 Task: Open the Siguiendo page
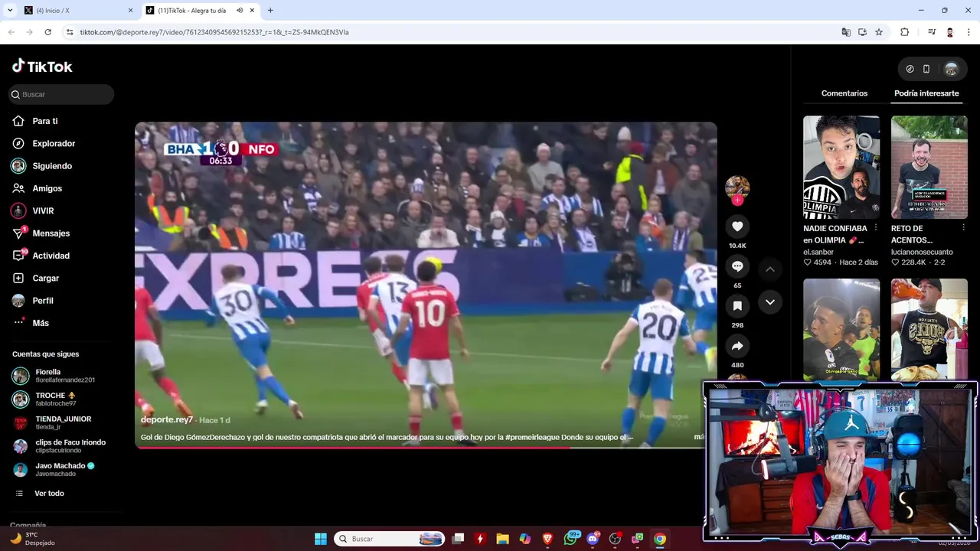(52, 166)
